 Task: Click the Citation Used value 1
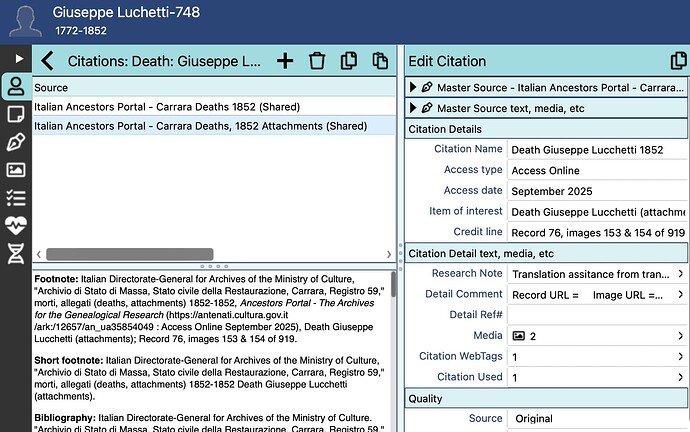(x=515, y=377)
